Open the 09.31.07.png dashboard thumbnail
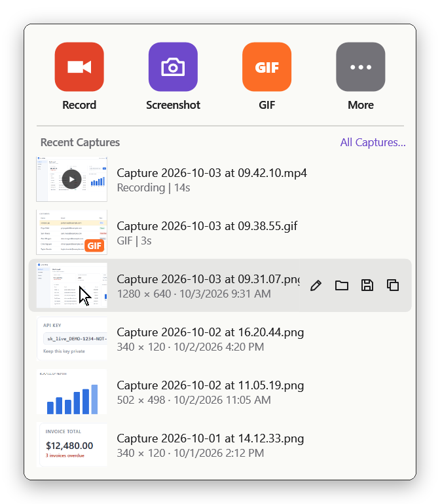The width and height of the screenshot is (440, 504). (x=71, y=285)
